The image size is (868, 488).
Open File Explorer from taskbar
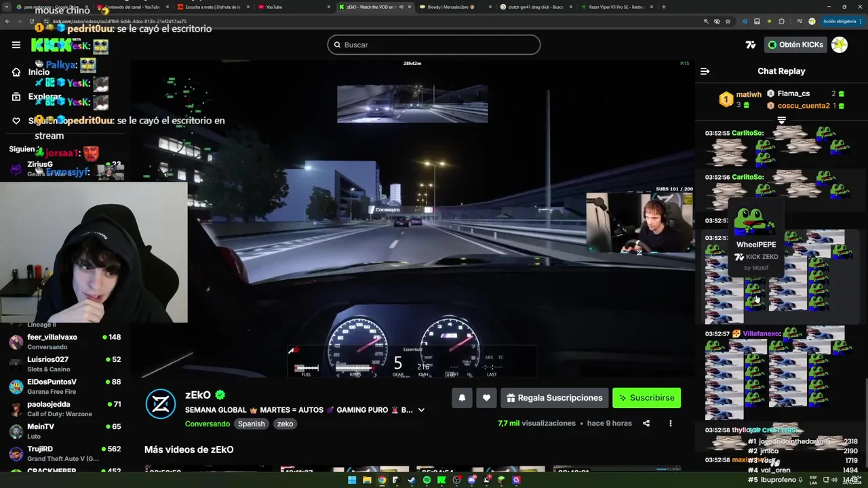367,480
